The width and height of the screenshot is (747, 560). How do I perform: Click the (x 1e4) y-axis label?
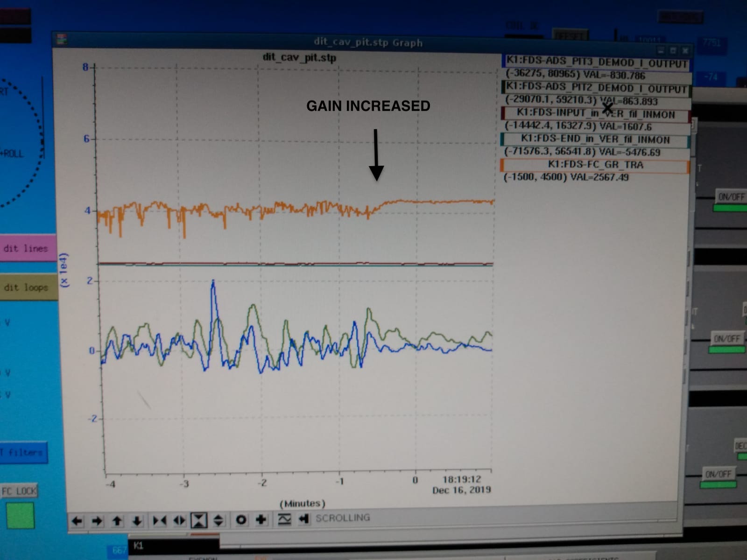point(64,270)
